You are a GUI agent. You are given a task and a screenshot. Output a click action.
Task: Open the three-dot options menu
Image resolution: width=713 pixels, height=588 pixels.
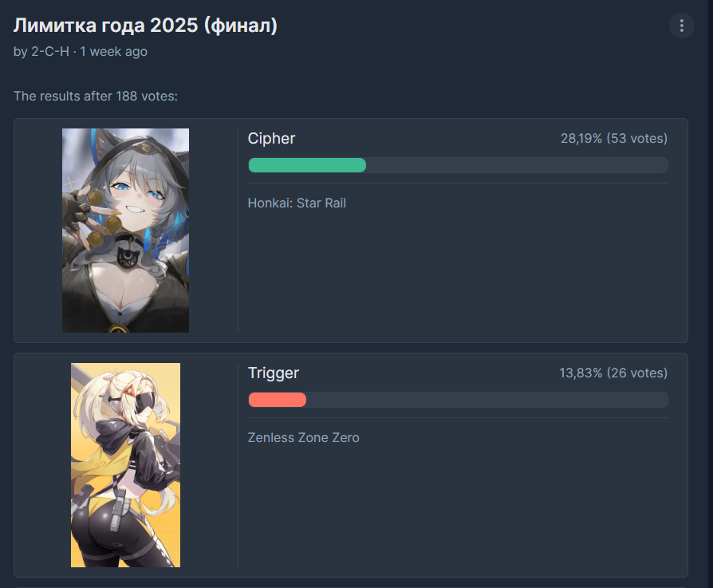(681, 26)
